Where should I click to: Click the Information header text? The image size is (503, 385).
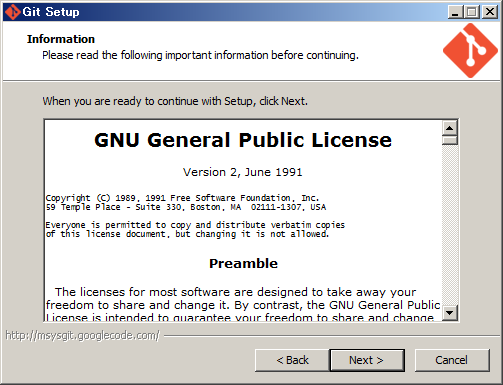pos(61,39)
